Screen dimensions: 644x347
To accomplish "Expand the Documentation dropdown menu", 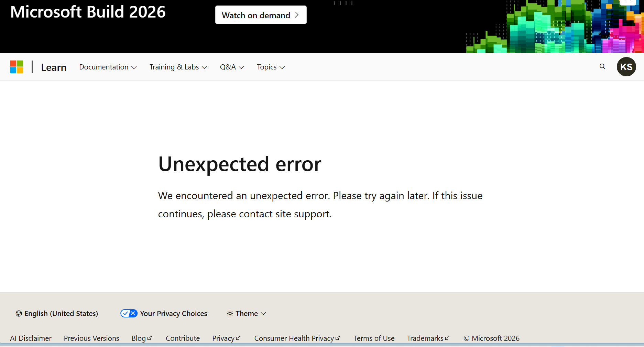I will pyautogui.click(x=108, y=67).
